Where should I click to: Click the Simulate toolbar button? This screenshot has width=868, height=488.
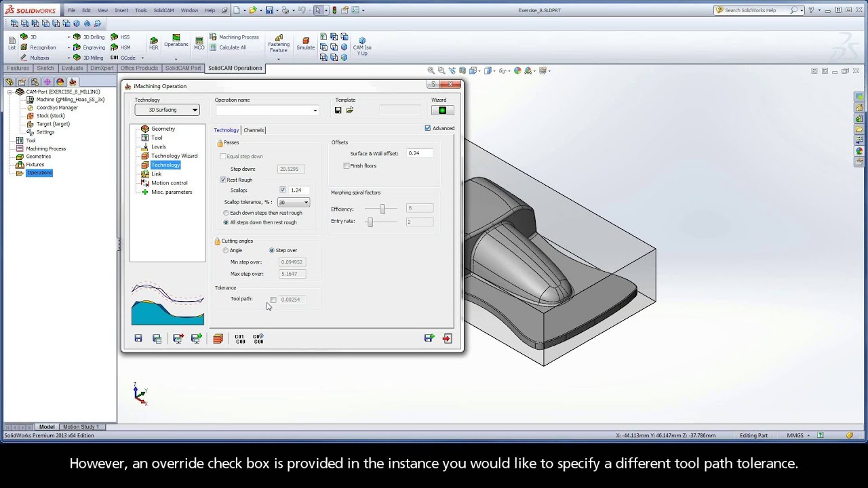(x=305, y=43)
